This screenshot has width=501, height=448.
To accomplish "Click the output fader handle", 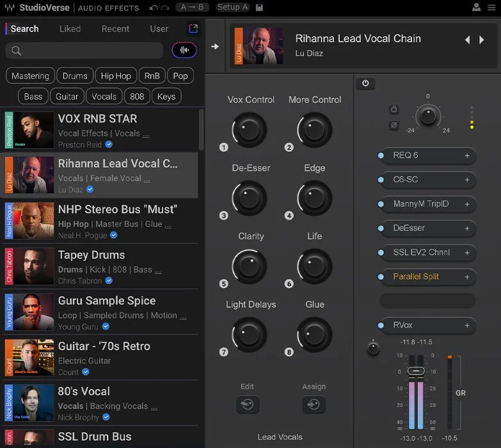I will pos(416,371).
